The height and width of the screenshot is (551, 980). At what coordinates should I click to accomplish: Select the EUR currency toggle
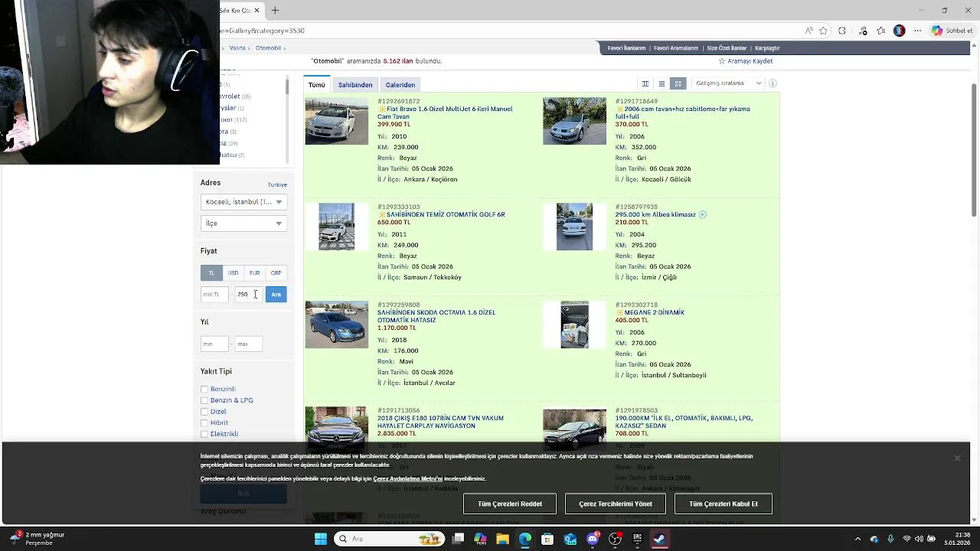tap(254, 272)
